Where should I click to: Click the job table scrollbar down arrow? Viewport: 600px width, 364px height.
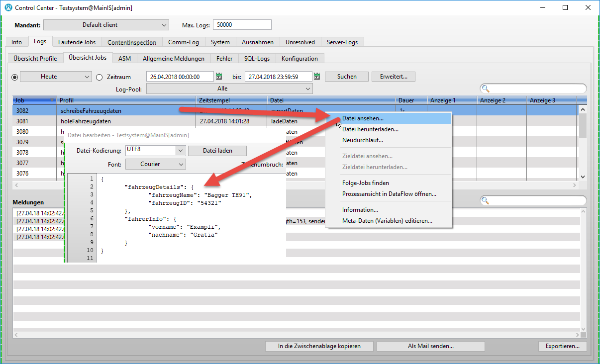tap(583, 177)
